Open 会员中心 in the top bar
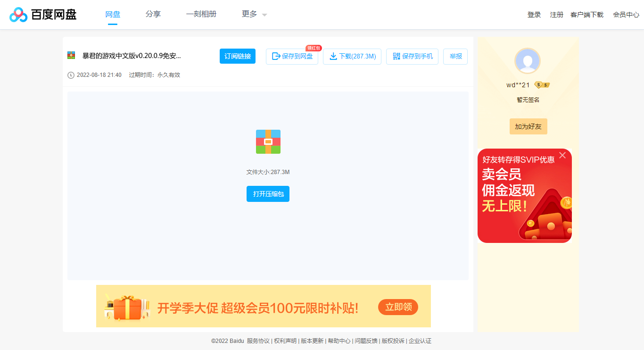The height and width of the screenshot is (350, 644). click(626, 15)
